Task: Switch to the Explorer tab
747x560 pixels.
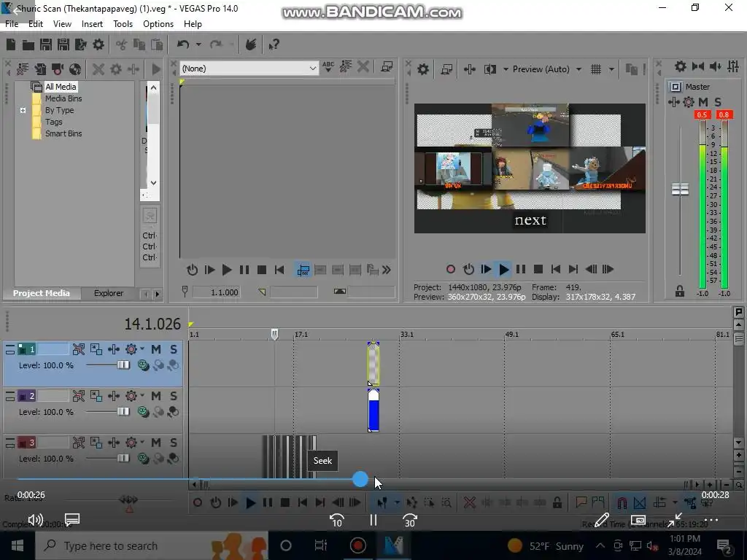Action: [x=109, y=293]
